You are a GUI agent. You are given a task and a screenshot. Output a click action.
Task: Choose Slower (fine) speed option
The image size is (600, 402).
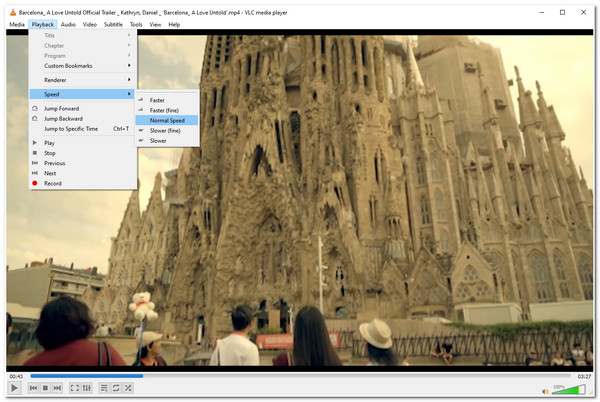167,130
